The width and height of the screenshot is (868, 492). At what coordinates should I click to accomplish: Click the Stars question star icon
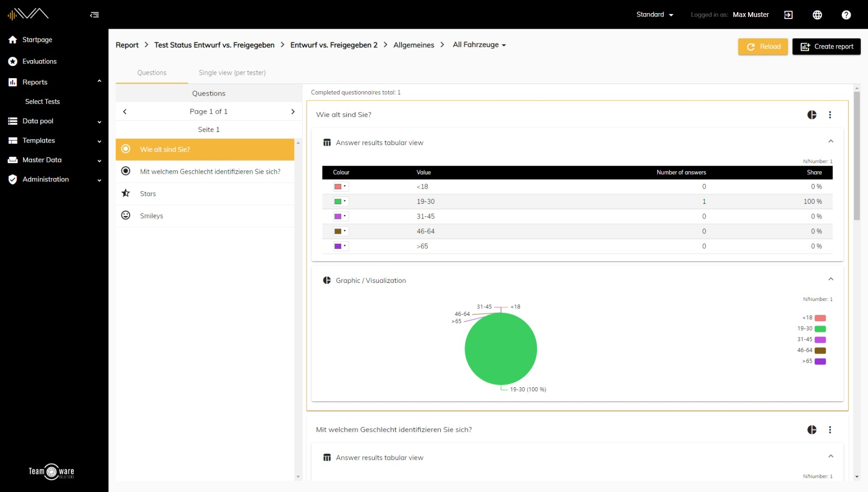pyautogui.click(x=126, y=193)
